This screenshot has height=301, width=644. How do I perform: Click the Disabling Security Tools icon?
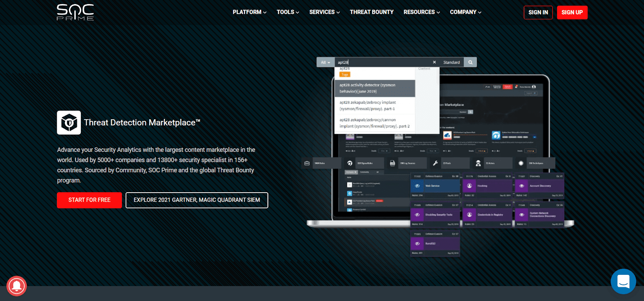(417, 215)
